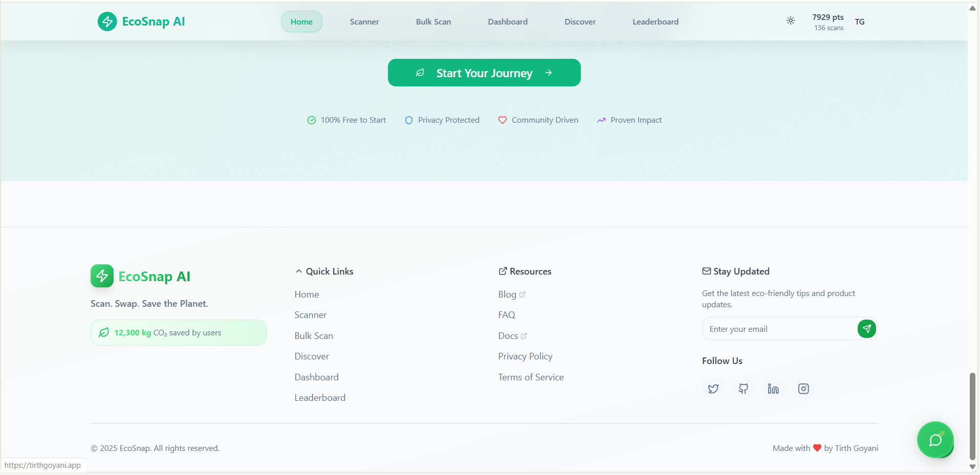Switch to the Scanner nav tab
The height and width of the screenshot is (475, 980).
(364, 22)
